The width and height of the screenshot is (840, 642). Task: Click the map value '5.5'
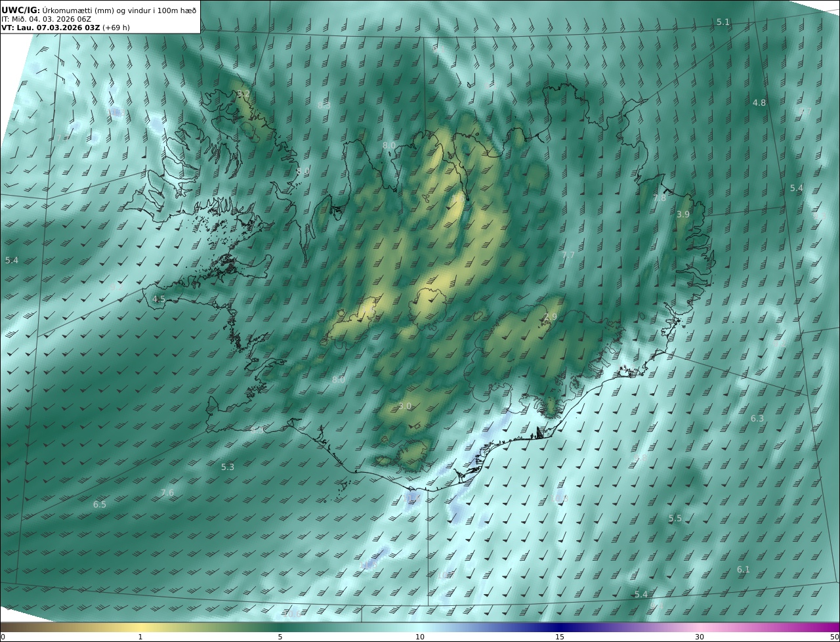click(x=675, y=519)
